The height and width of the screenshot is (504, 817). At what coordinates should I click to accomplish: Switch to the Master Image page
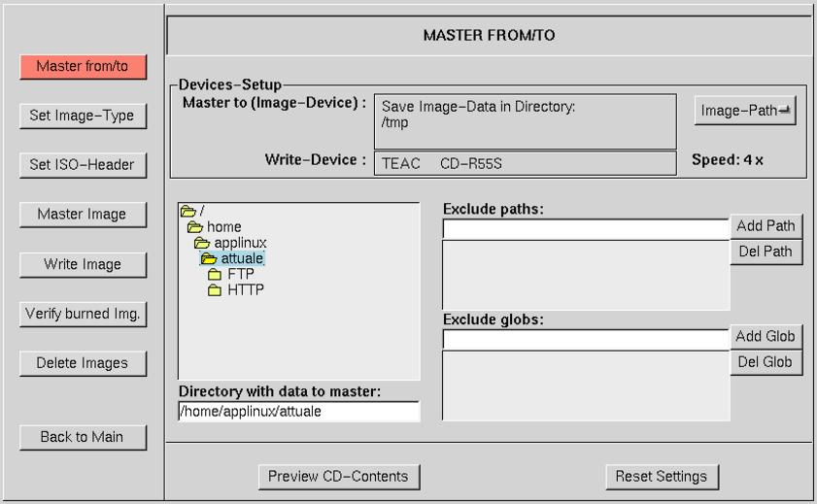click(82, 215)
